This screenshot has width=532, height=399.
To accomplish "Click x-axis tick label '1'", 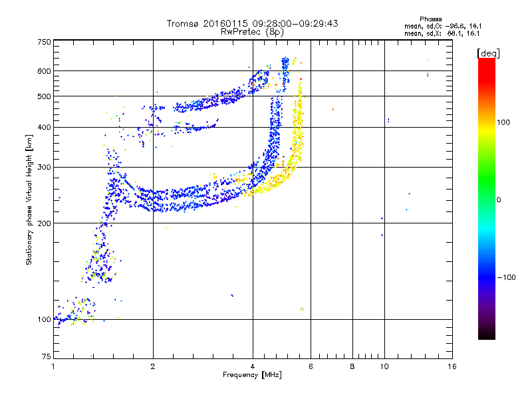I will pos(53,366).
